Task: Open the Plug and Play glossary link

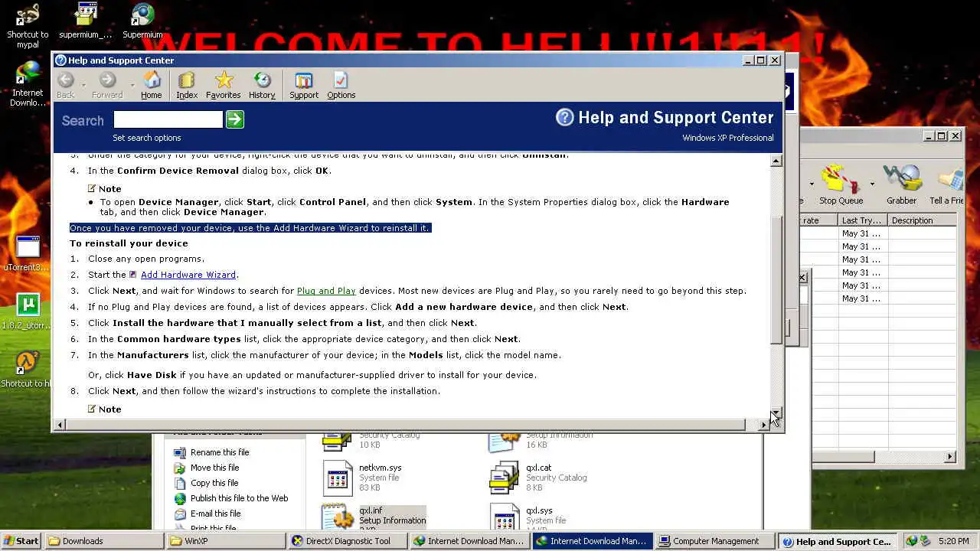Action: (x=326, y=291)
